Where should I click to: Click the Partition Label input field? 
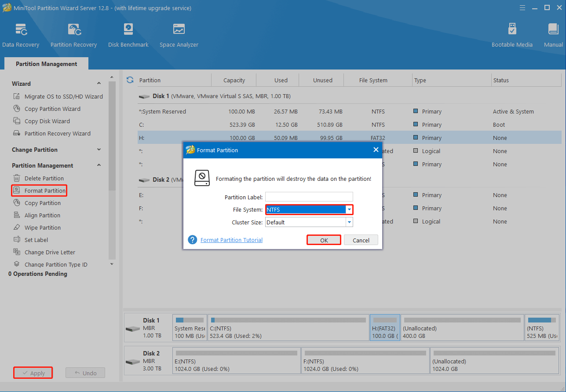[309, 197]
